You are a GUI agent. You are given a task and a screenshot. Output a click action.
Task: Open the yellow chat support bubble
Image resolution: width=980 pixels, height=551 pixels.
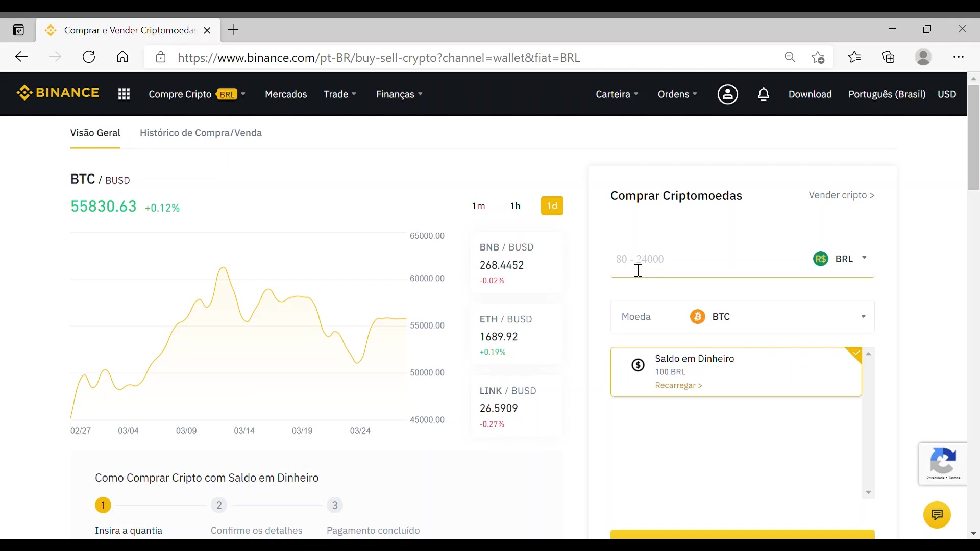tap(937, 515)
